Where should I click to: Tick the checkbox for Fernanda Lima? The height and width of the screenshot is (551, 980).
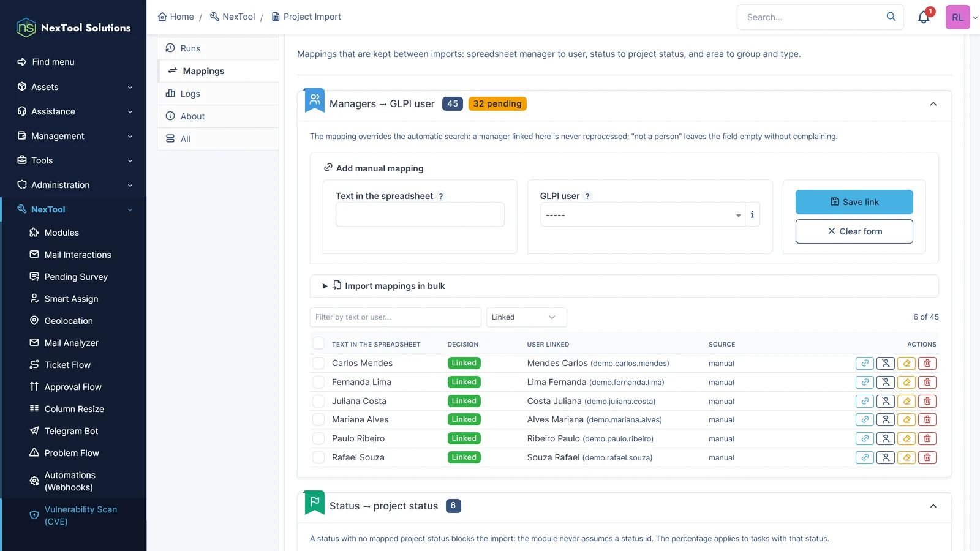318,382
